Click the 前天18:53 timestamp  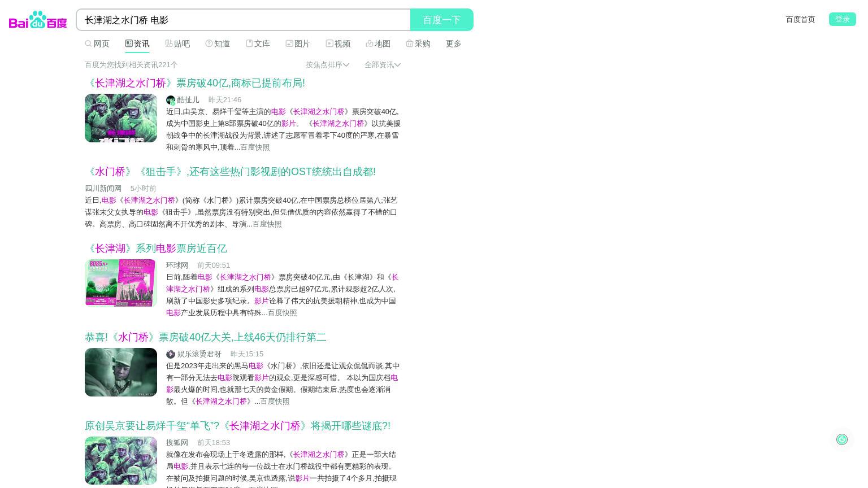(x=214, y=442)
